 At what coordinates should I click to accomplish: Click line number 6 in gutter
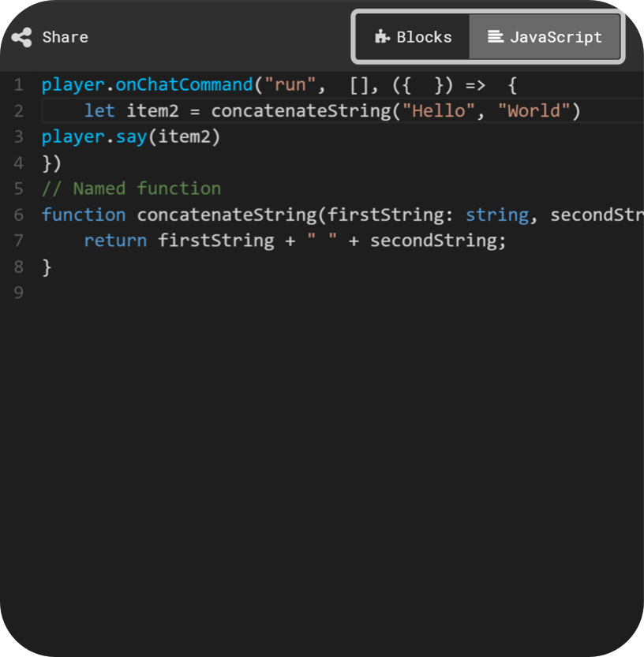click(18, 215)
